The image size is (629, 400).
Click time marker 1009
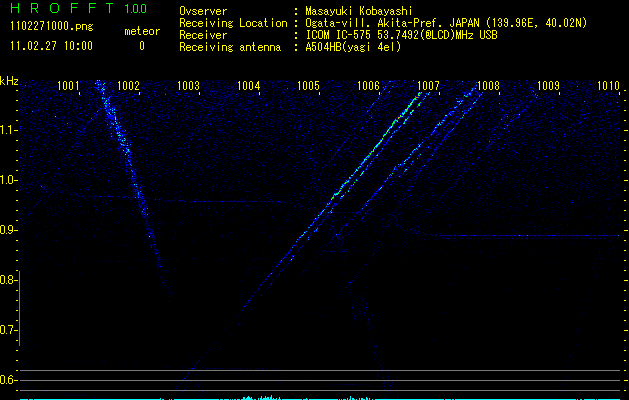548,85
